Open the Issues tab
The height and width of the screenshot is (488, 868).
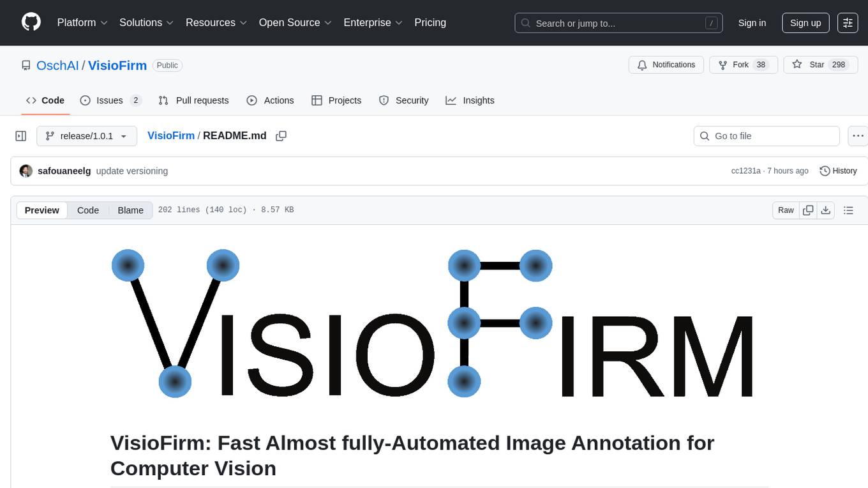click(x=110, y=100)
